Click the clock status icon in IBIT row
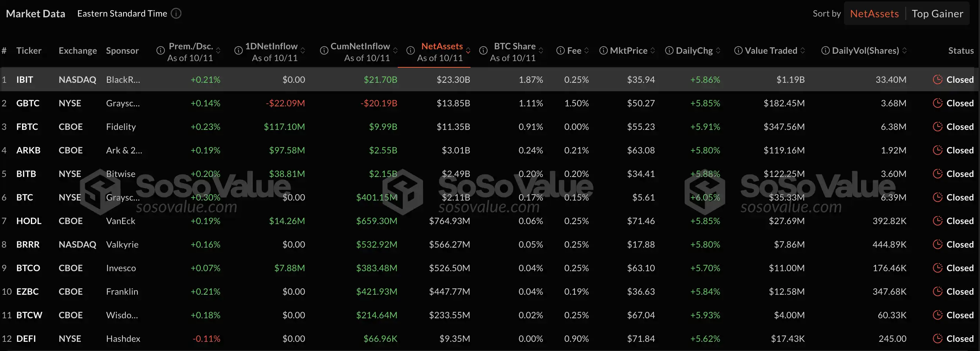Screen dimensions: 980x351 point(937,79)
